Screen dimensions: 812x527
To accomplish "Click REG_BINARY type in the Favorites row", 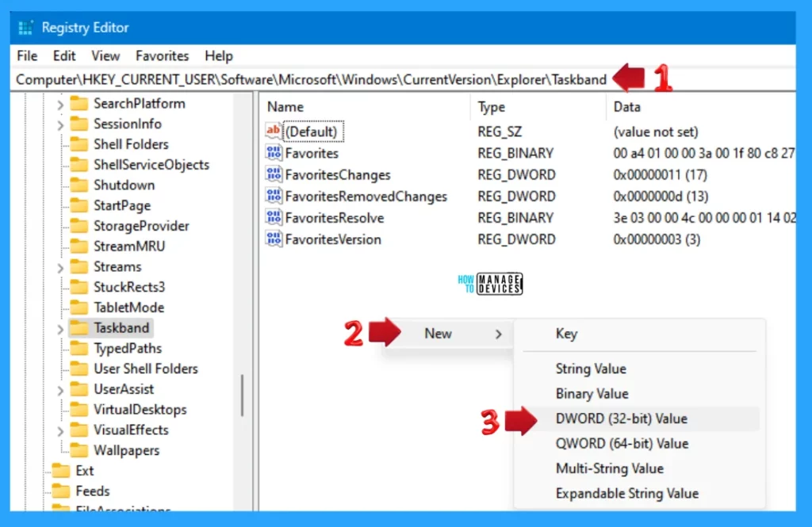I will [515, 153].
